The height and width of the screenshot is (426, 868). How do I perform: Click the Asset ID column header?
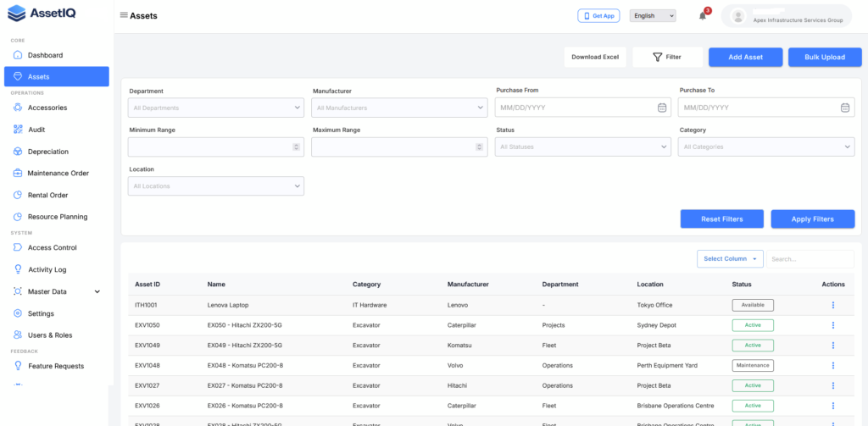[147, 285]
